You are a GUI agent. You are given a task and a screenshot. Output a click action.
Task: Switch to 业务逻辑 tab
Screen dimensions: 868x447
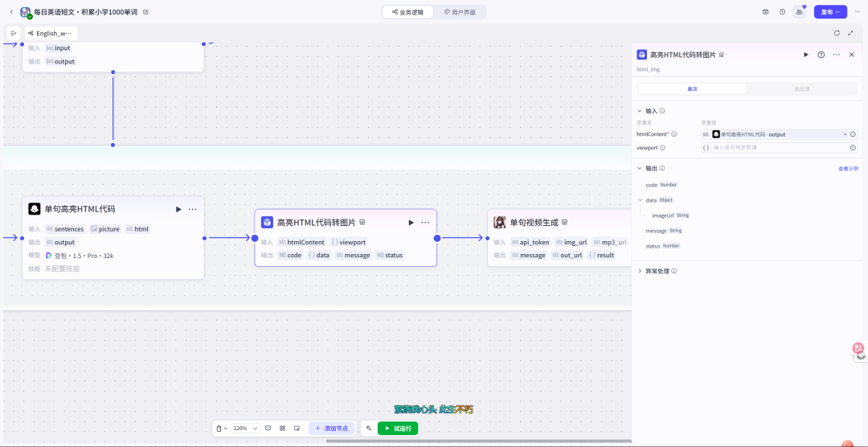[407, 11]
